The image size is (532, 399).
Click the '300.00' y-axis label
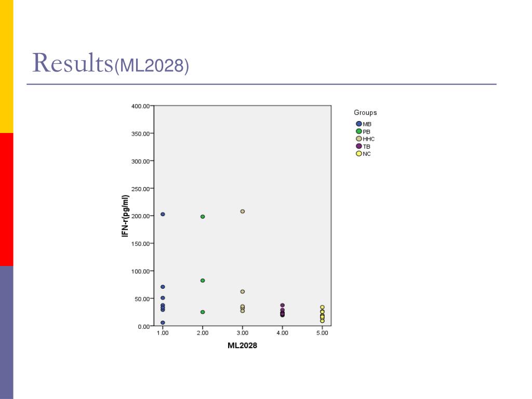click(140, 161)
